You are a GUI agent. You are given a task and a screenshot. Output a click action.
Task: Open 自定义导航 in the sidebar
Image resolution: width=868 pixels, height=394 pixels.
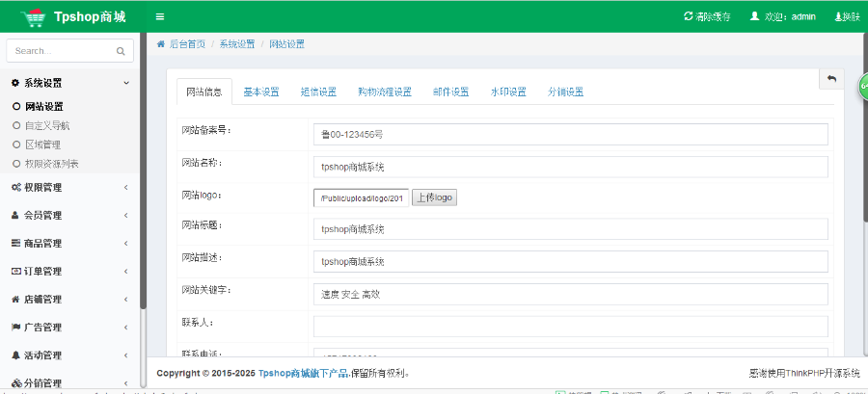pos(47,125)
